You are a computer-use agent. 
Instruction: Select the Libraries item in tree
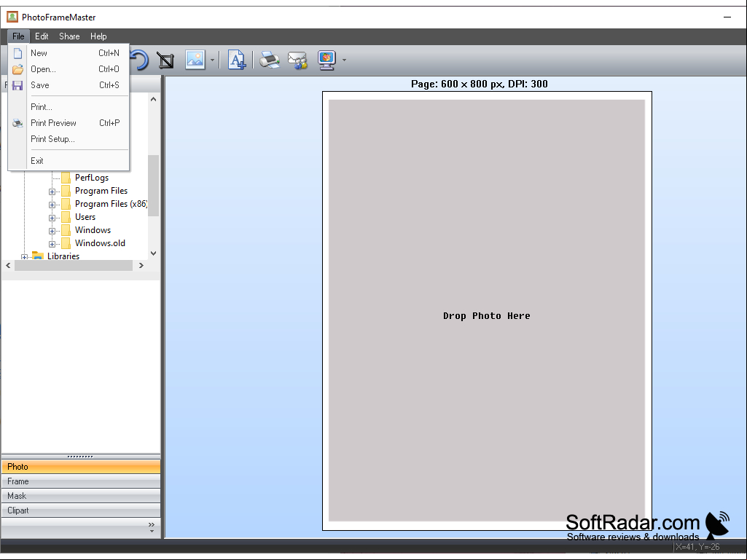63,256
